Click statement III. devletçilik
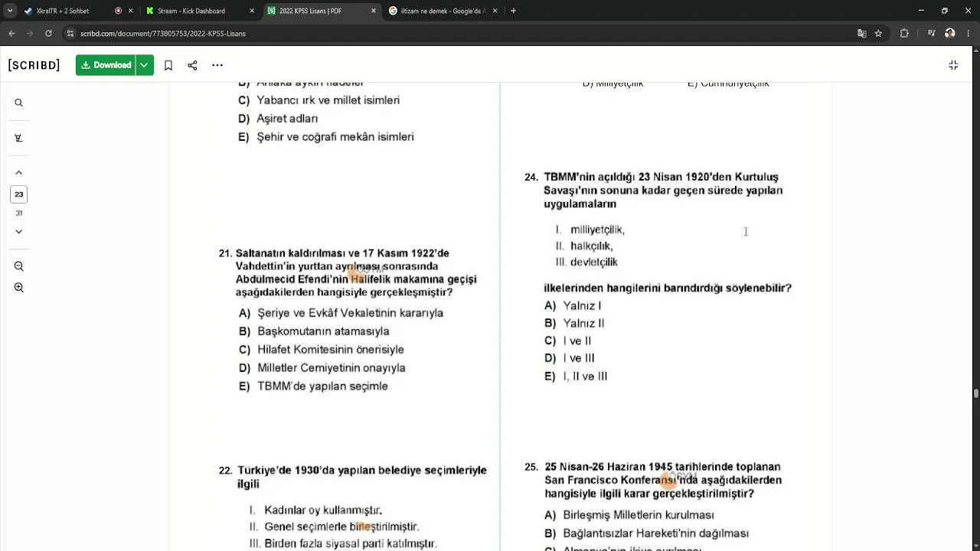980x551 pixels. point(586,262)
